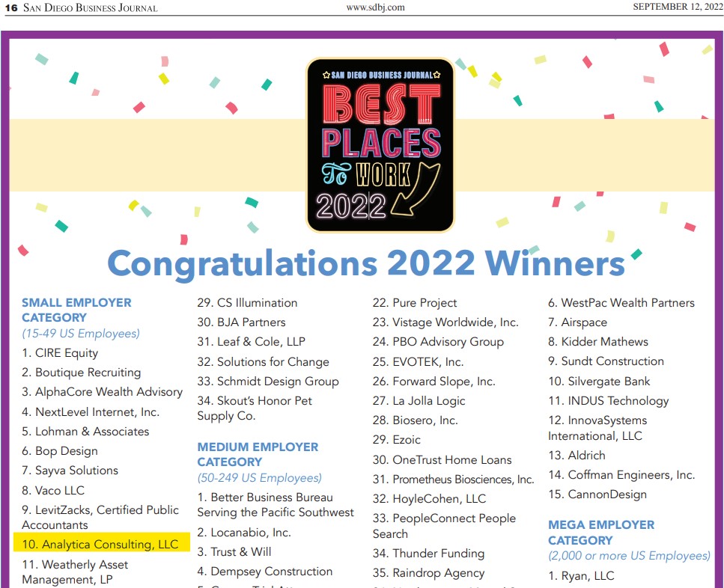724x588 pixels.
Task: Click the PBO Advisory Group entry
Action: click(x=438, y=342)
